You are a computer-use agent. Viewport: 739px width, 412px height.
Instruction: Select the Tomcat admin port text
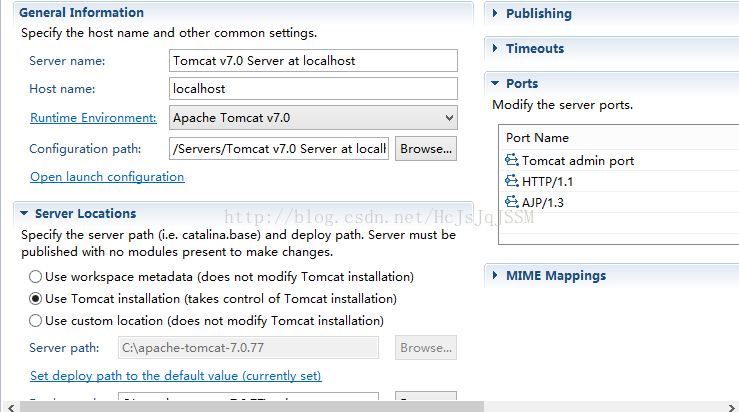(x=578, y=161)
